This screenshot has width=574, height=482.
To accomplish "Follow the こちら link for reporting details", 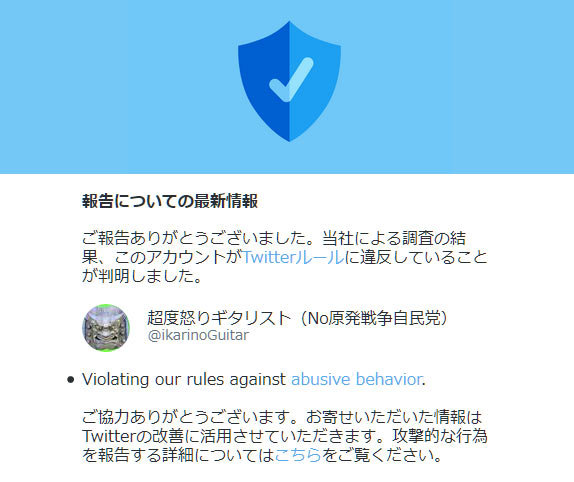I will coord(298,455).
